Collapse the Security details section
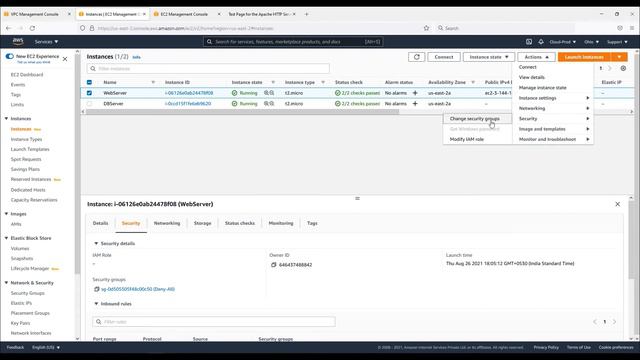This screenshot has width=640, height=360. click(x=96, y=243)
